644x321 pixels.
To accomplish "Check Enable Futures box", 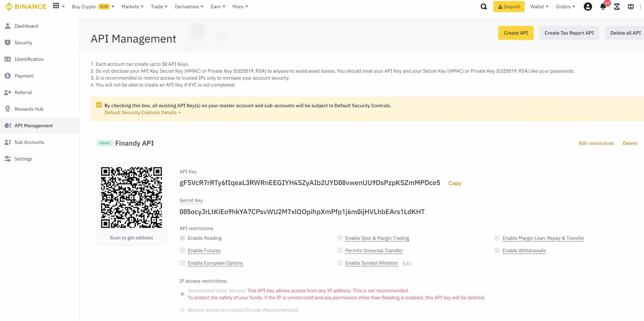I will click(182, 251).
